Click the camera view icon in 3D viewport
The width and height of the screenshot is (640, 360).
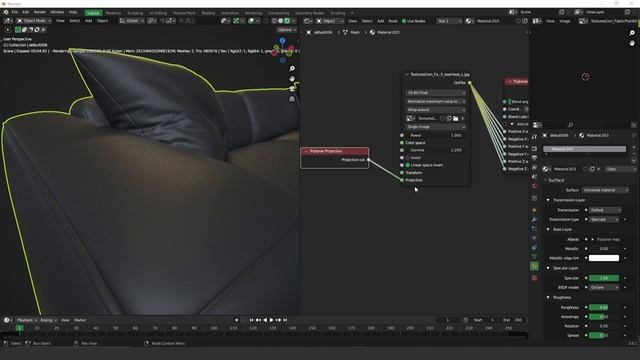[x=292, y=89]
